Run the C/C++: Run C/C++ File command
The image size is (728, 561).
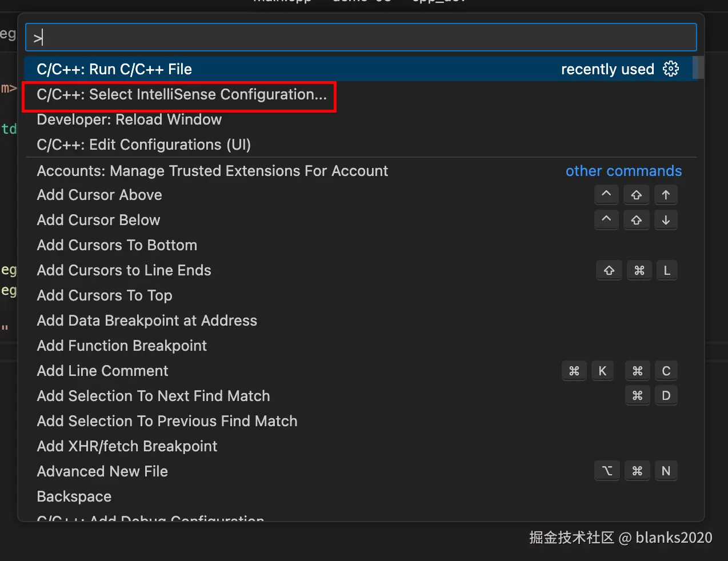(x=114, y=69)
